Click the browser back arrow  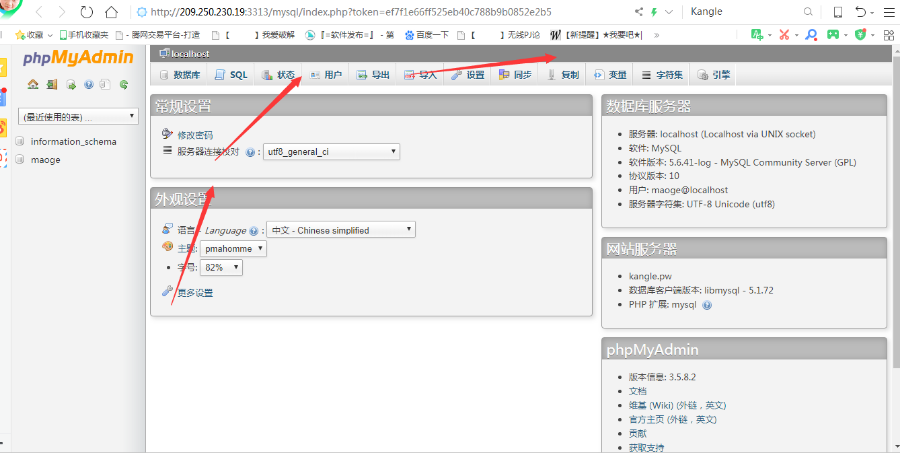(x=39, y=11)
